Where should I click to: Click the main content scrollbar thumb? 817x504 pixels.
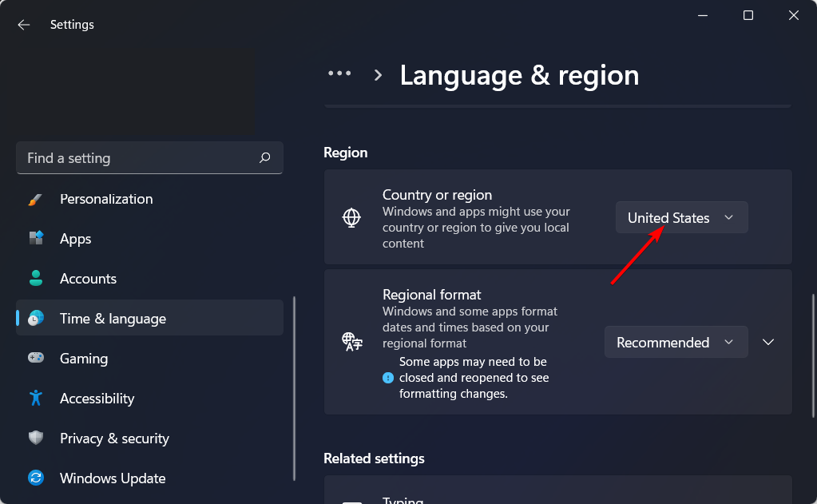tap(813, 355)
